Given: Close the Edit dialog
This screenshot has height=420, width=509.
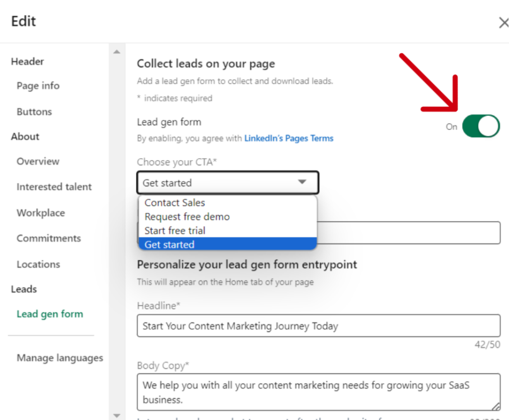Looking at the screenshot, I should pos(504,22).
